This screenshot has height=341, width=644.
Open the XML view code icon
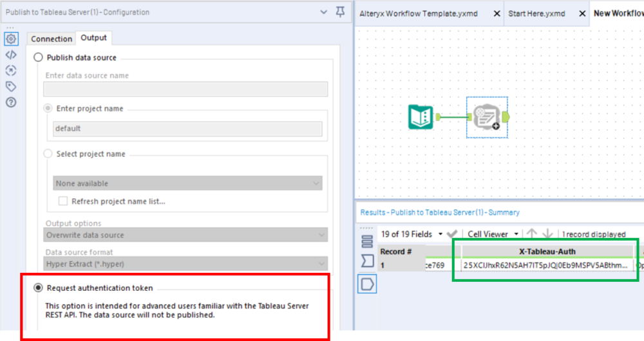coord(11,55)
